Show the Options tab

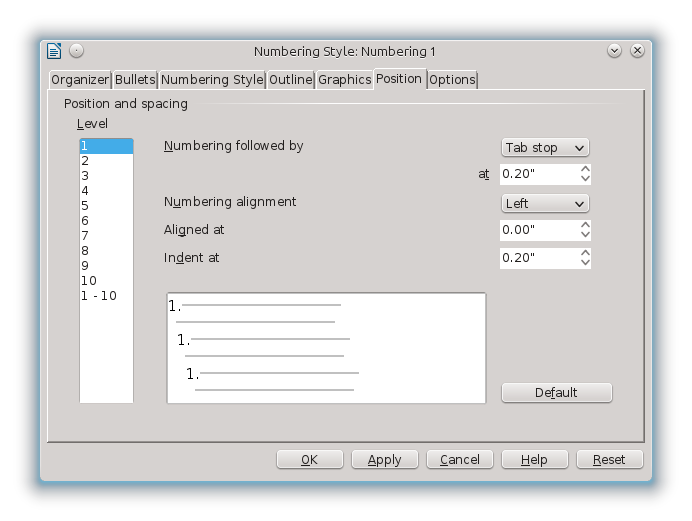pyautogui.click(x=452, y=80)
